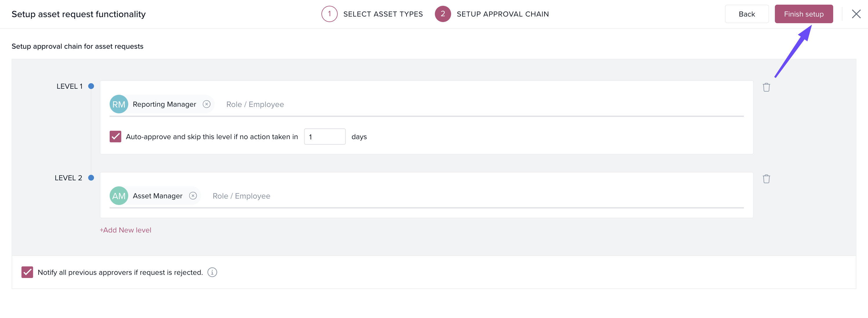The width and height of the screenshot is (868, 318).
Task: Click the Level 1 blue timeline dot
Action: 91,86
